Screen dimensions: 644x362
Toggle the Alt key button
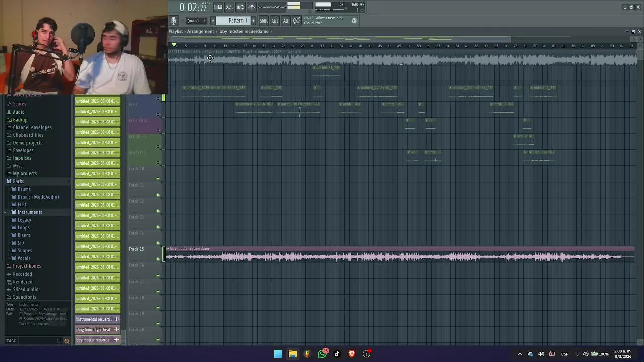pyautogui.click(x=285, y=21)
